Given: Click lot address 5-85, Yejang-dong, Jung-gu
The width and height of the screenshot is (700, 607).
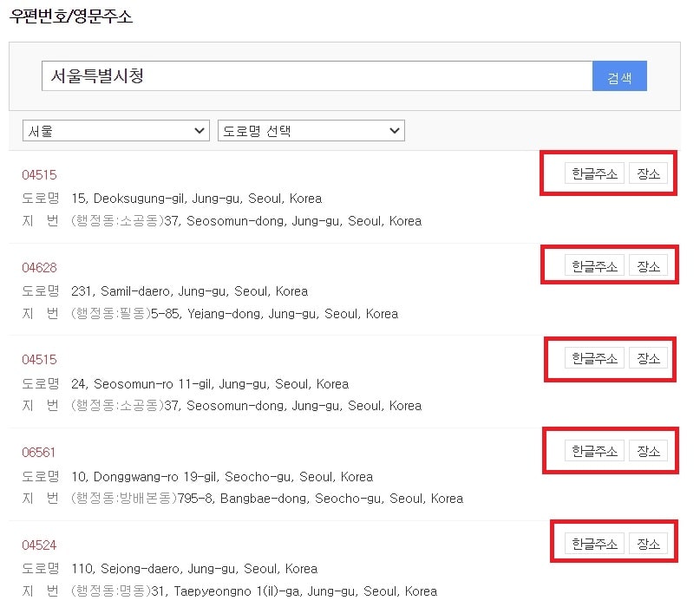Looking at the screenshot, I should tap(275, 314).
